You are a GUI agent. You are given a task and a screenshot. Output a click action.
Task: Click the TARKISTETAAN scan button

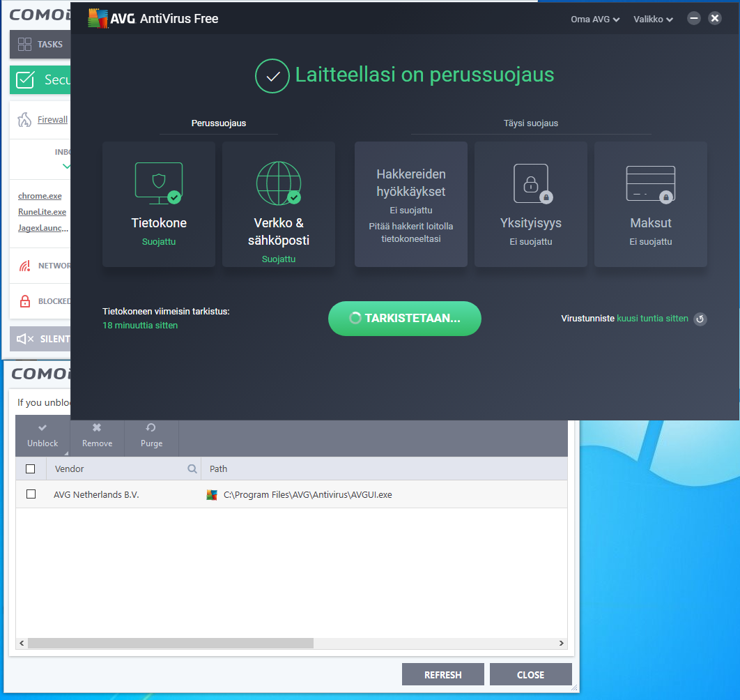404,319
